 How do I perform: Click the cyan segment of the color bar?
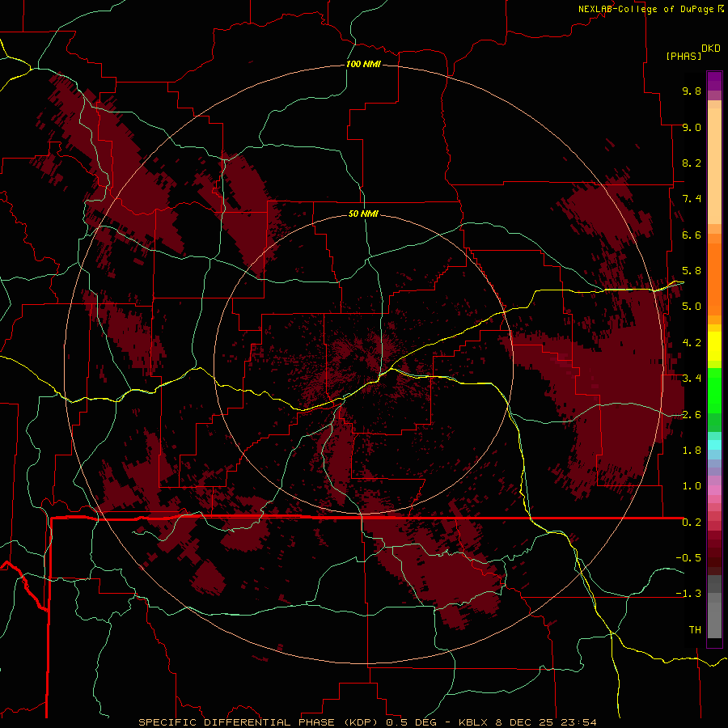coord(714,445)
